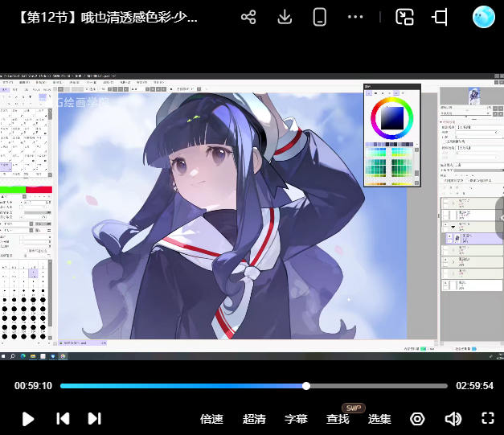Open the Windows Start button in the recorded taskbar
This screenshot has width=504, height=435.
(x=3, y=356)
